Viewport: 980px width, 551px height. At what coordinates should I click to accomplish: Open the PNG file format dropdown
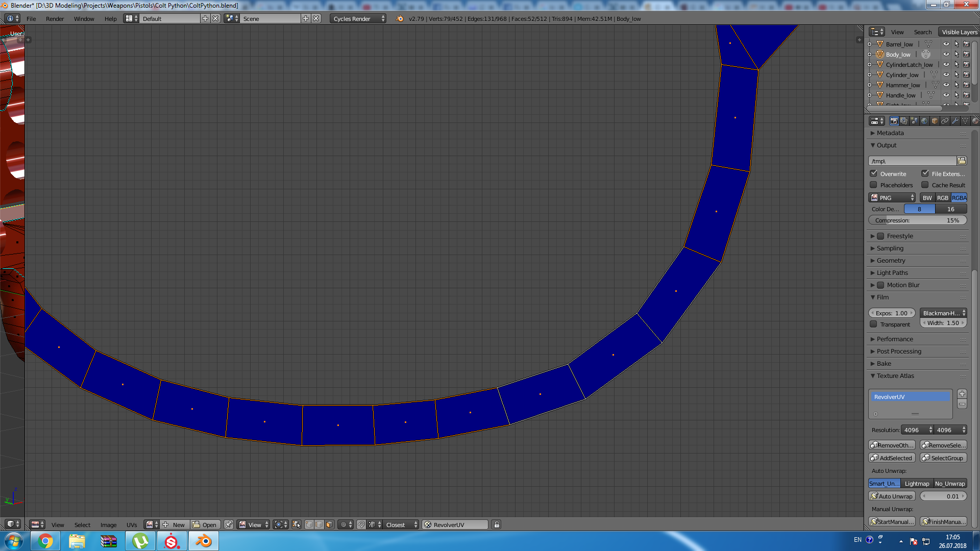point(892,197)
